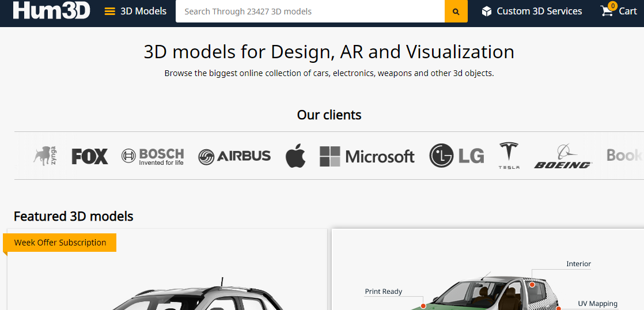Click the UV Mapping hotspot dot

point(559,308)
